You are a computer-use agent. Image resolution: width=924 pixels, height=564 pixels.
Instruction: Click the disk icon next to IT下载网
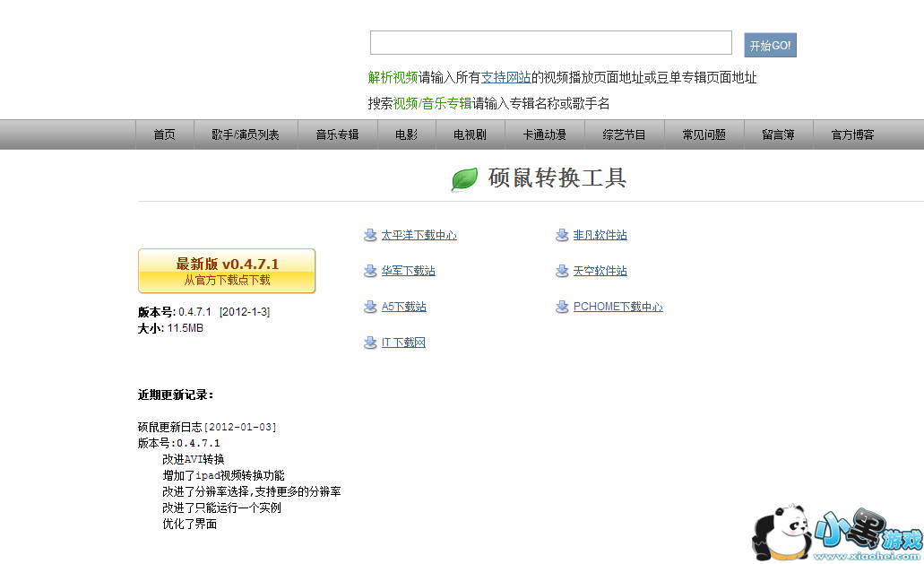(x=370, y=342)
